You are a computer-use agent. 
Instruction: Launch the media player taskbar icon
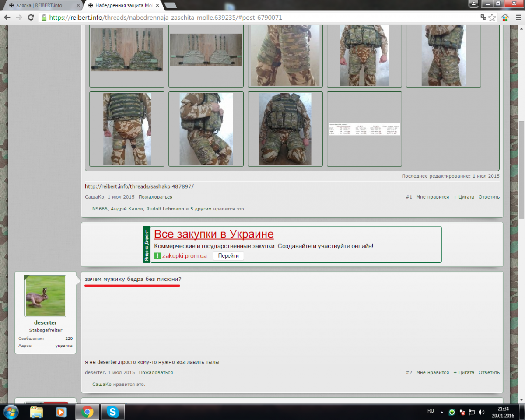point(61,412)
